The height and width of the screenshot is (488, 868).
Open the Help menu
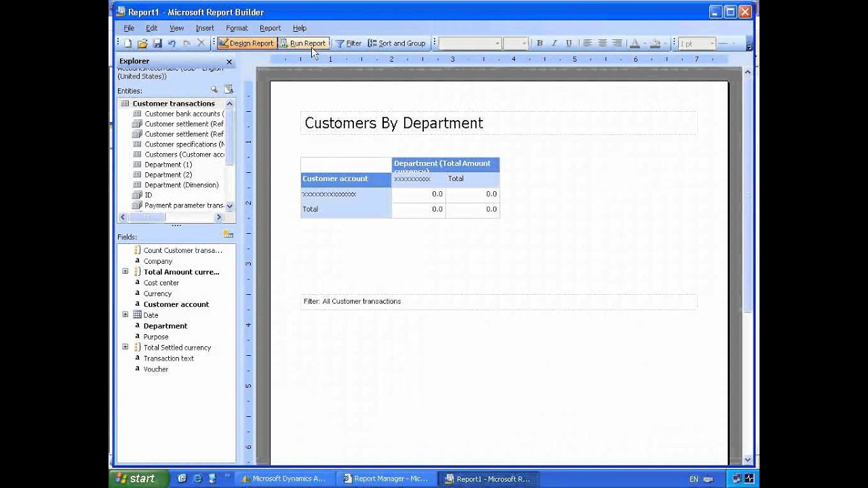click(x=300, y=28)
